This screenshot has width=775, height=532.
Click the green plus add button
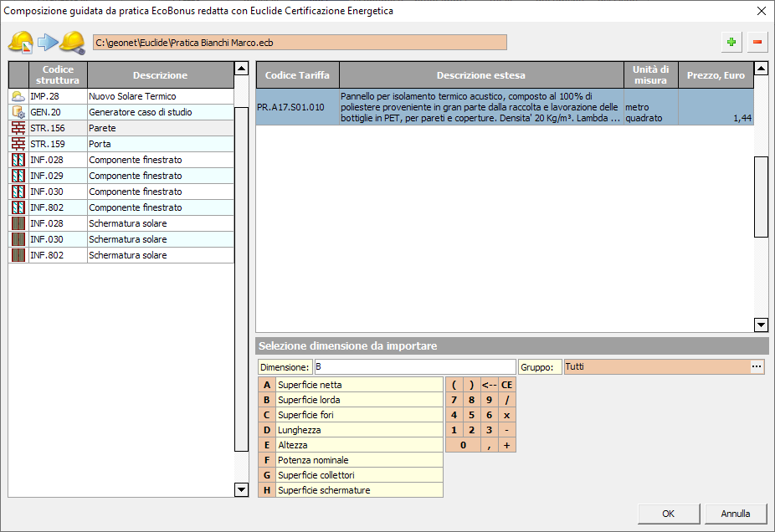(732, 42)
